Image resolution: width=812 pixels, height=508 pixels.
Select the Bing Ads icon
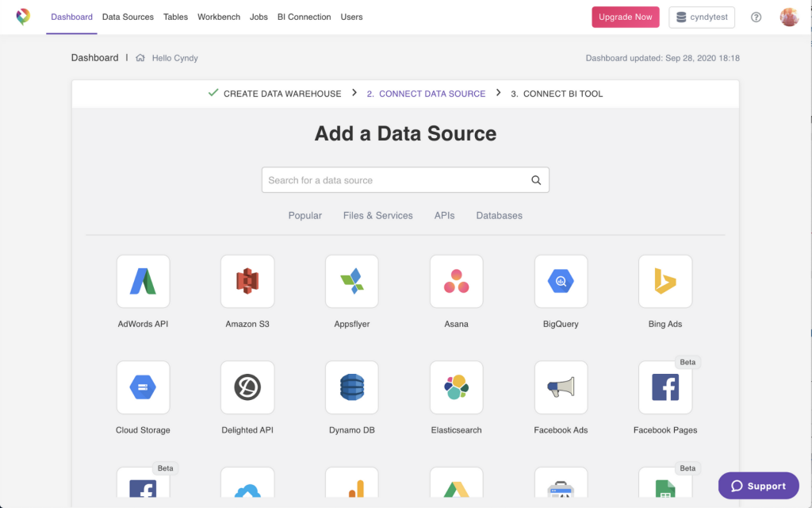click(x=665, y=282)
